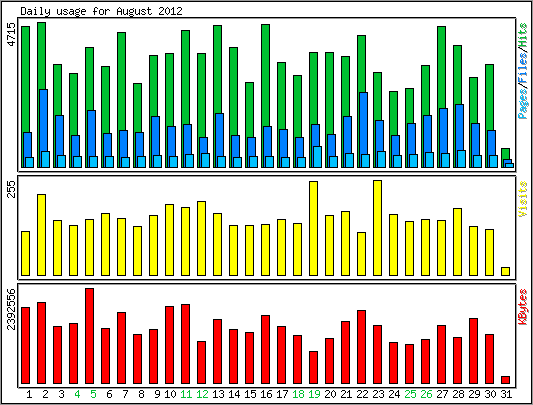Click green day 18 label
533x405 pixels.
(x=298, y=394)
